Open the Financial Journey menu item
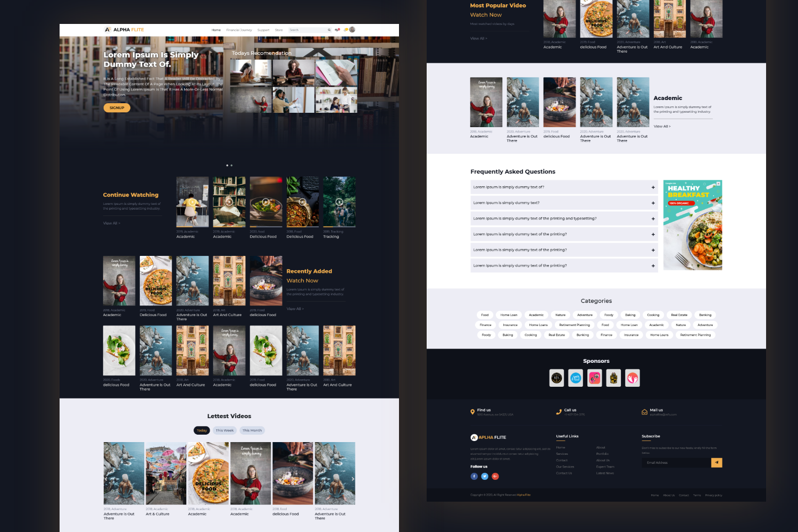Viewport: 798px width, 532px height. pos(239,30)
